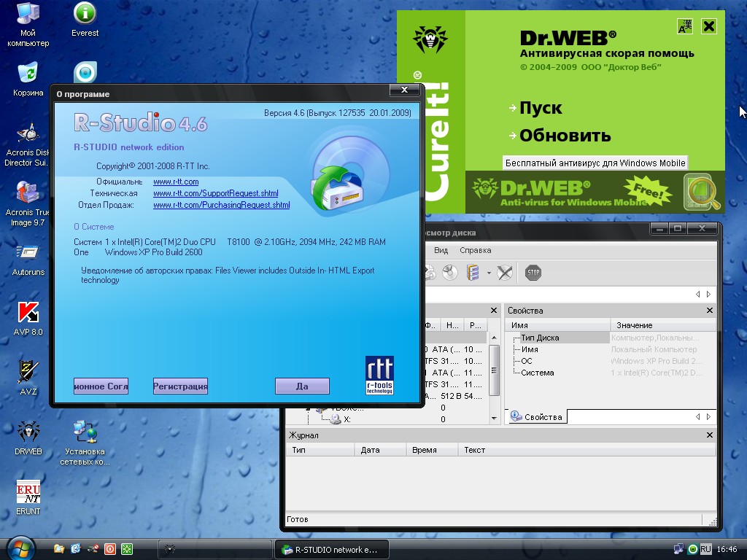
Task: Select the Acronis Disk Director Suite desktop icon
Action: coord(27,144)
